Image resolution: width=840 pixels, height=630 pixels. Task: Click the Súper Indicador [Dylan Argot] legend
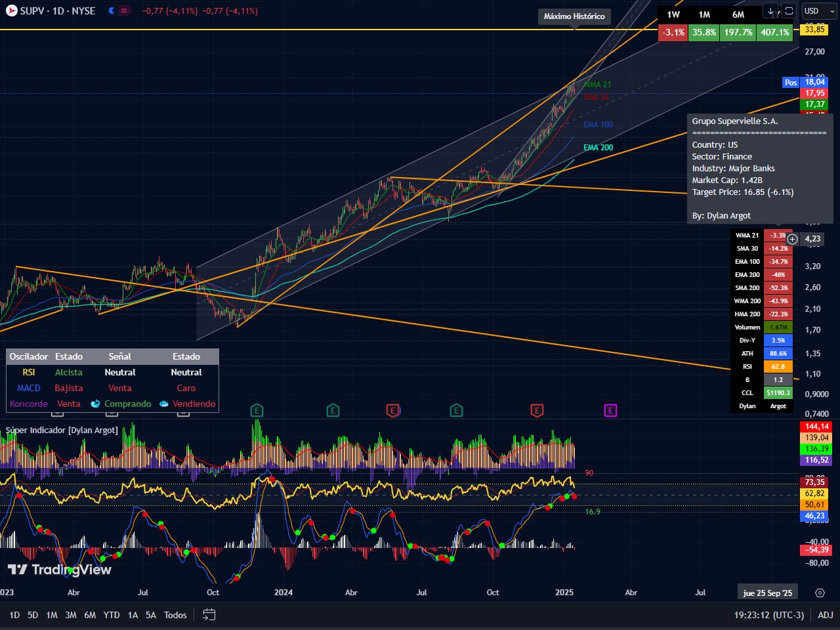[62, 430]
